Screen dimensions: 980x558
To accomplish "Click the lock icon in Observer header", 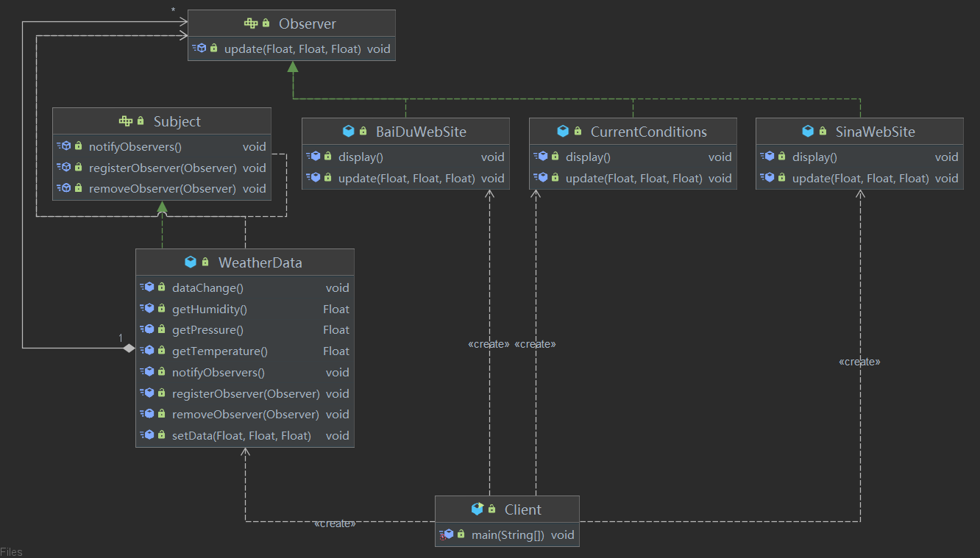I will (266, 24).
